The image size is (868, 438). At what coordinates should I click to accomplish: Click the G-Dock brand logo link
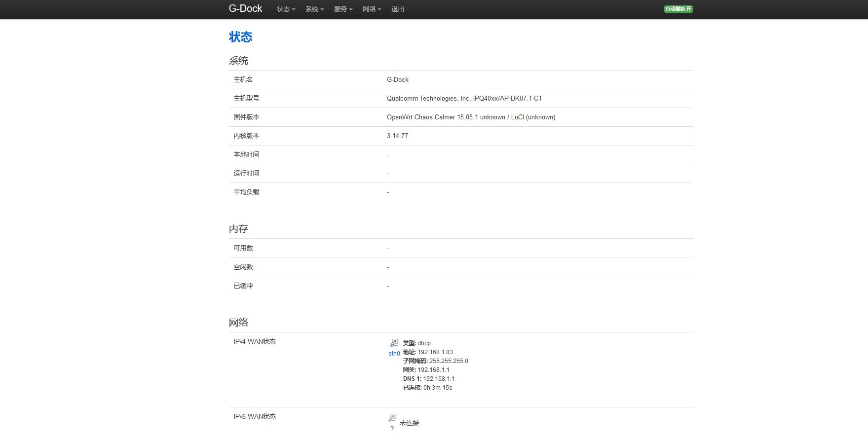tap(245, 8)
